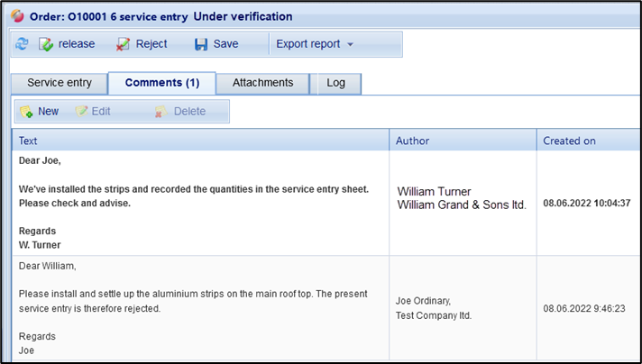Save the order with the floppy disk icon
Viewport: 642px width, 364px height.
click(x=216, y=44)
